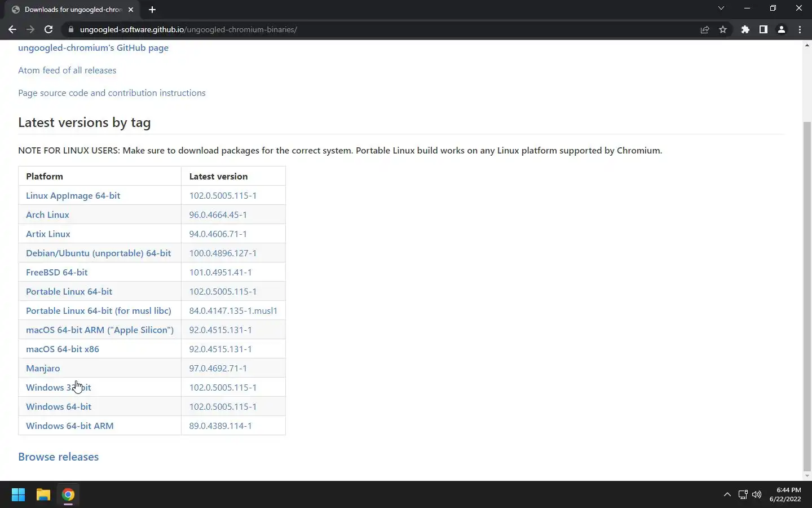Open a new browser tab

pos(152,10)
